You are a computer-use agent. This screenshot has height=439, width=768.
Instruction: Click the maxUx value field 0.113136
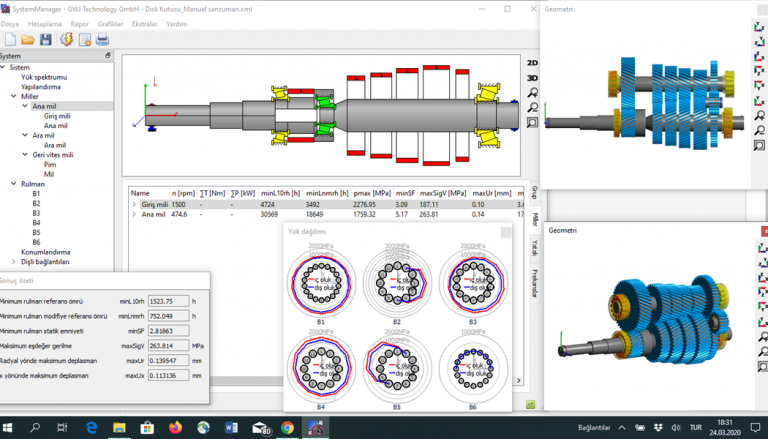(x=168, y=375)
